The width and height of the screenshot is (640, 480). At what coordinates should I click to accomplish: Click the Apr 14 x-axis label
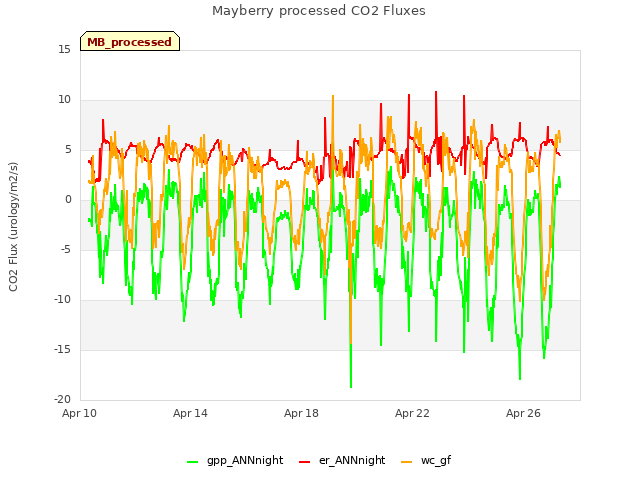tap(190, 413)
